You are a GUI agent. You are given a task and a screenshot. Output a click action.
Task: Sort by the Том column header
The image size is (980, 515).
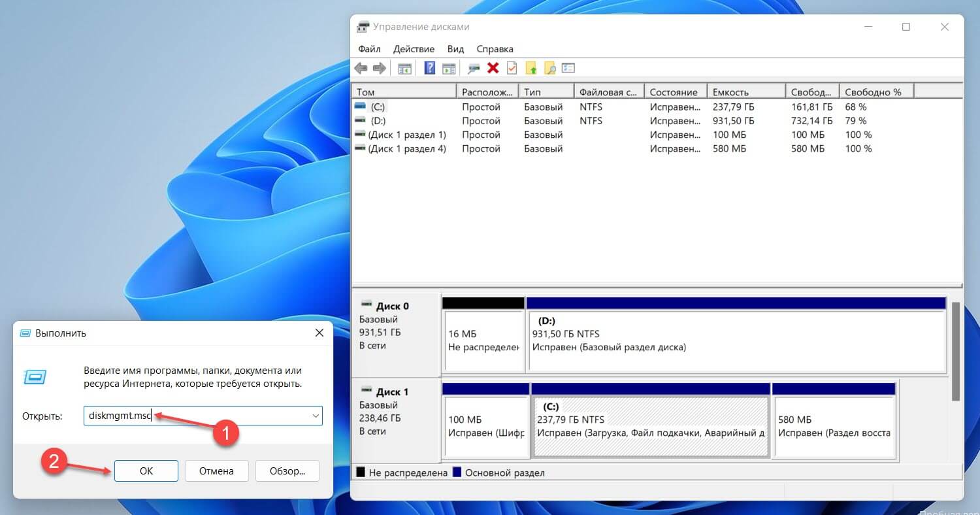tap(404, 92)
